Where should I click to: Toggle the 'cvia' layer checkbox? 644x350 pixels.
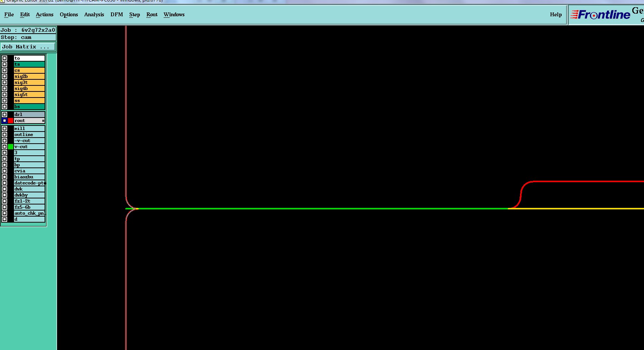pos(5,171)
